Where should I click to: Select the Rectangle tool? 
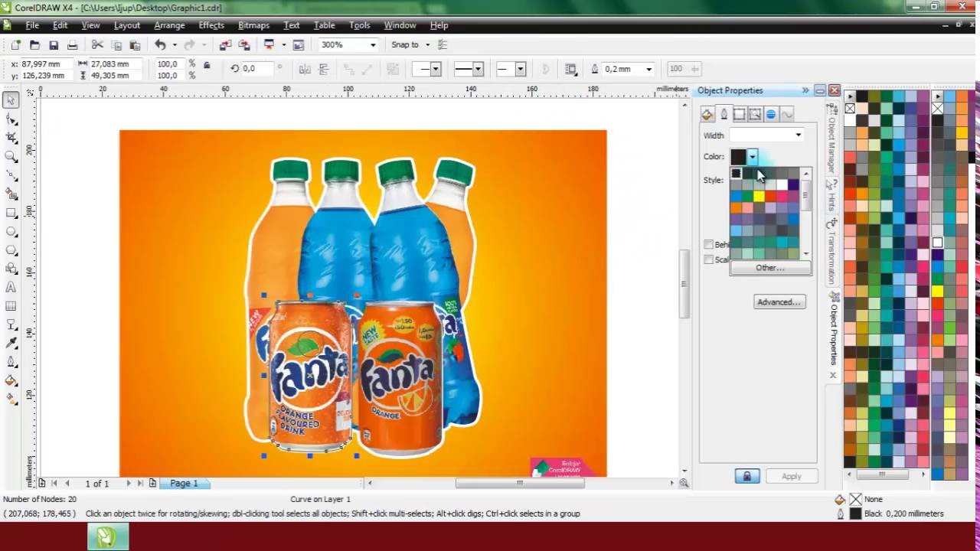pos(11,213)
